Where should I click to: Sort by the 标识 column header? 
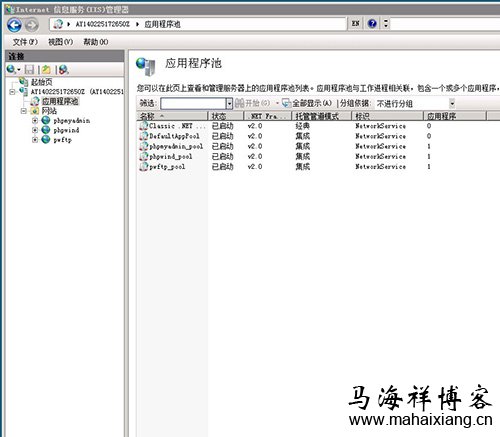[388, 116]
